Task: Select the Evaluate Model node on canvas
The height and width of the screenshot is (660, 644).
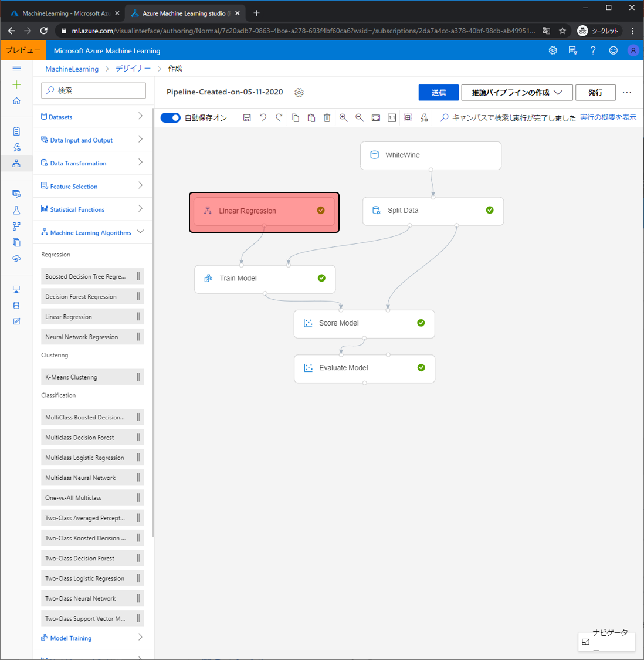Action: [364, 368]
